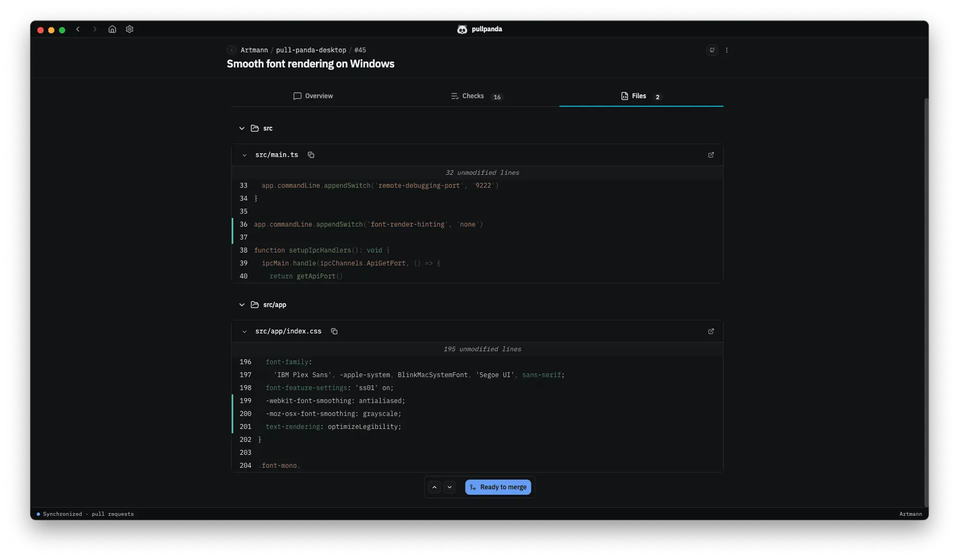The width and height of the screenshot is (959, 560).
Task: Open the pull-panda-desktop breadcrumb link
Action: (x=311, y=50)
